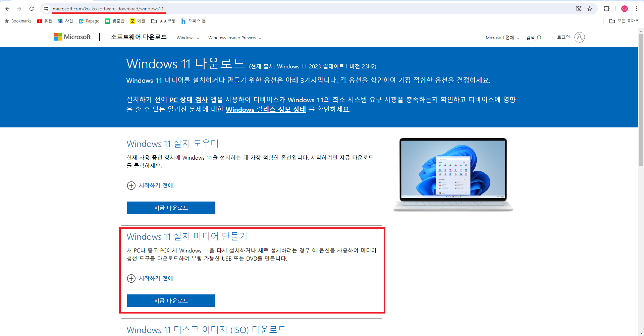Open the 메일 bookmark
The image size is (644, 336).
tap(138, 21)
